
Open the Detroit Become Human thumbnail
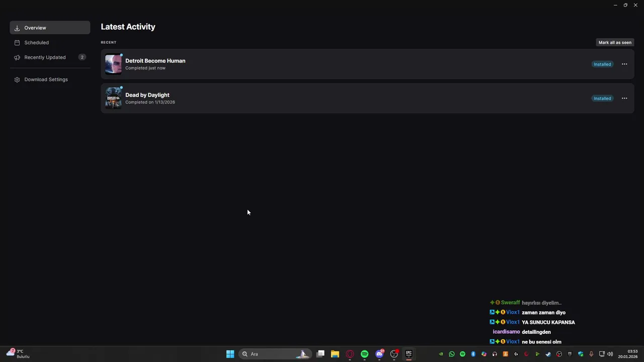(113, 64)
